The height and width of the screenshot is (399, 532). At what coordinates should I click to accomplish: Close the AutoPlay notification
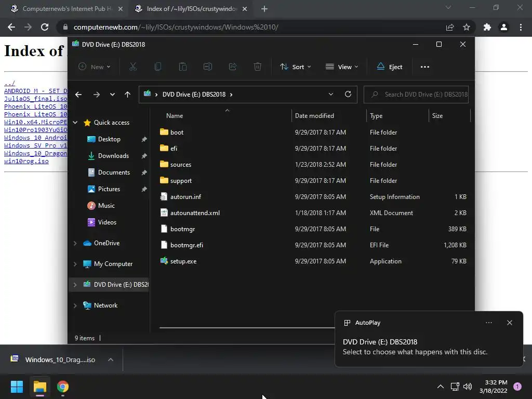510,323
